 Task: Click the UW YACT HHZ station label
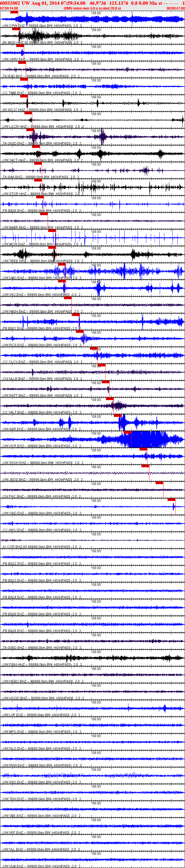tap(43, 160)
